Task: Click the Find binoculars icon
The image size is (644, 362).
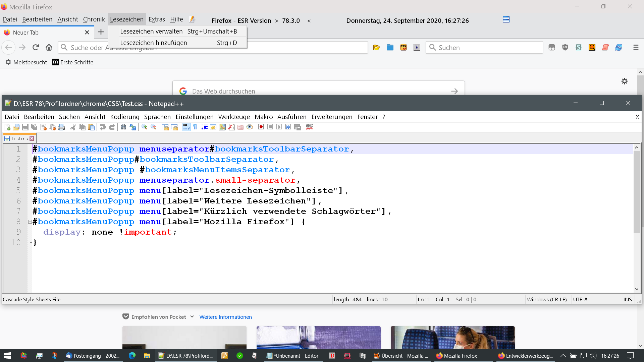Action: [x=123, y=127]
